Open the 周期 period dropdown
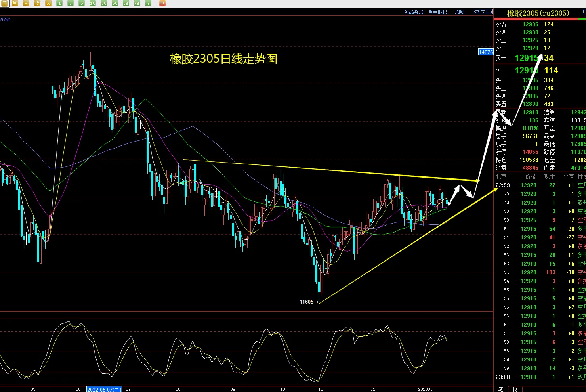This screenshot has height=392, width=586. [x=460, y=12]
